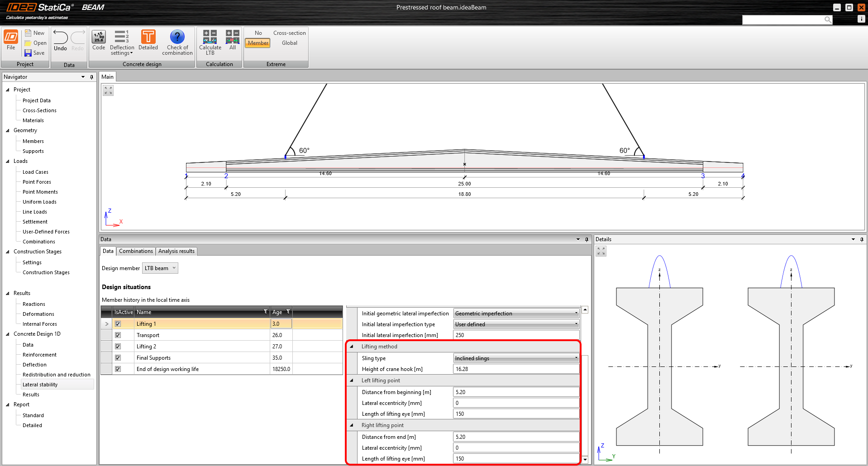
Task: Open Check of combination
Action: [x=177, y=41]
